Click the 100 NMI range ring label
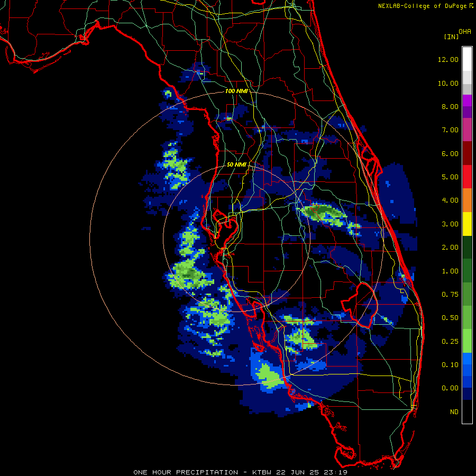This screenshot has width=476, height=476. 236,91
